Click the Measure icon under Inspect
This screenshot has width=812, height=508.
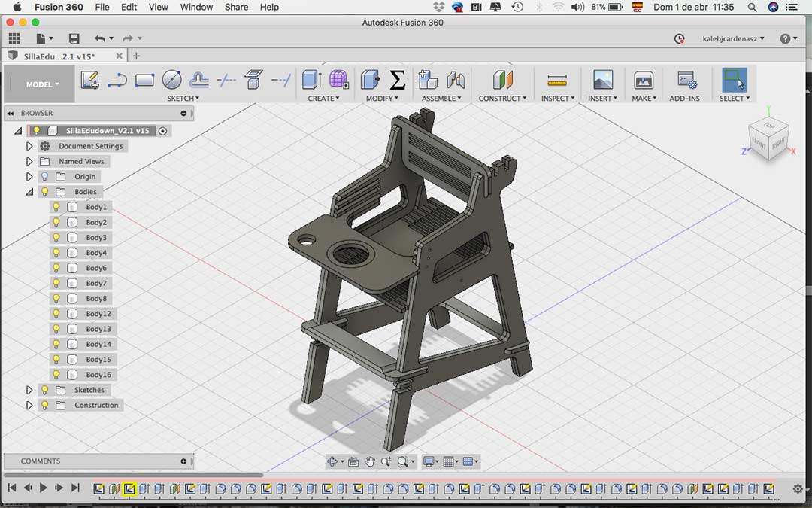(557, 80)
